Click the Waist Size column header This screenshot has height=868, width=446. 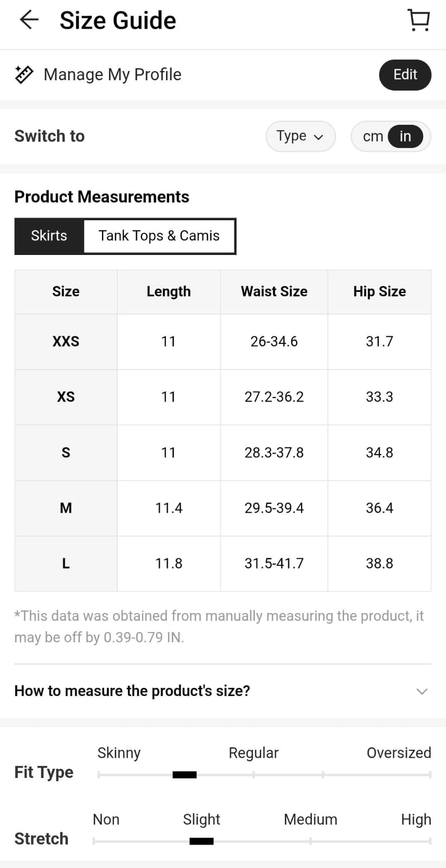click(274, 292)
